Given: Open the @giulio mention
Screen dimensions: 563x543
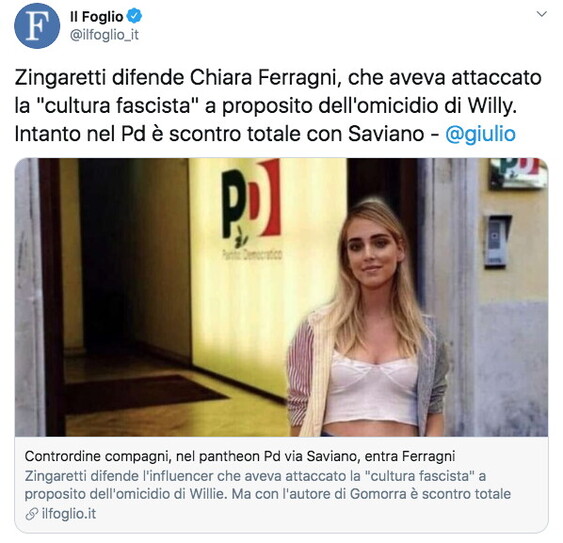Looking at the screenshot, I should [480, 134].
